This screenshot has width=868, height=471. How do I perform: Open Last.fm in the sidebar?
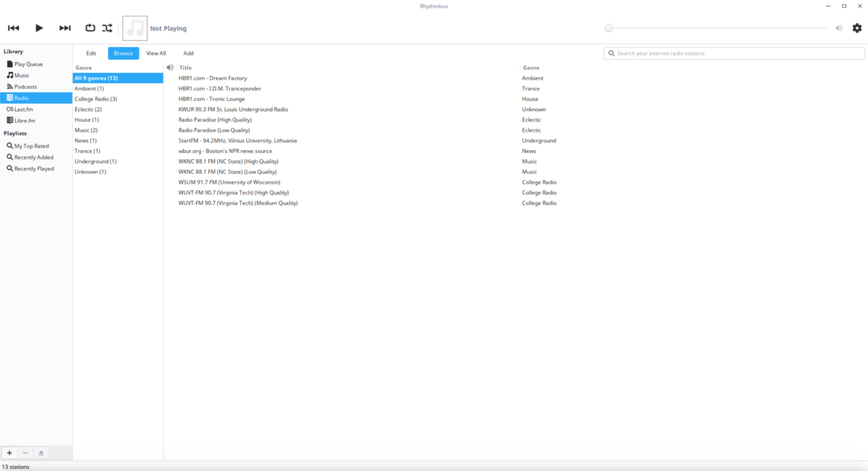(36, 109)
